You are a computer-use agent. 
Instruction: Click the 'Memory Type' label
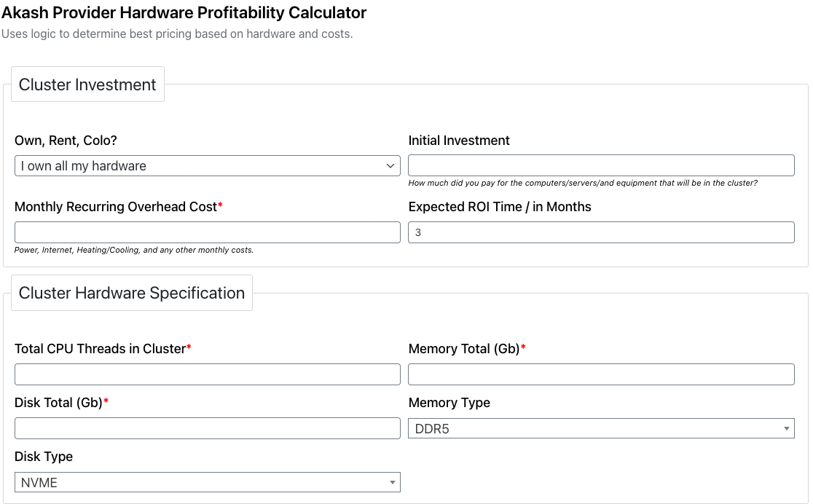click(x=449, y=403)
